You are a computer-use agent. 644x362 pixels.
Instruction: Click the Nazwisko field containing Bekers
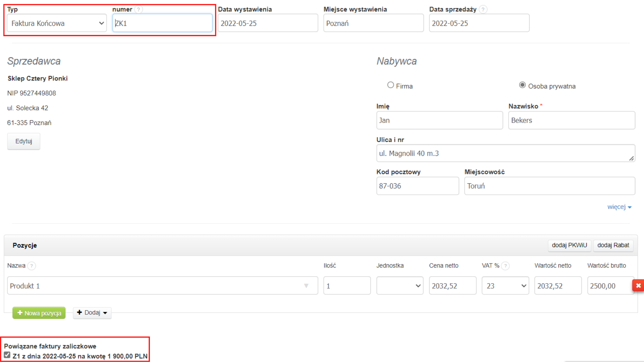point(572,120)
